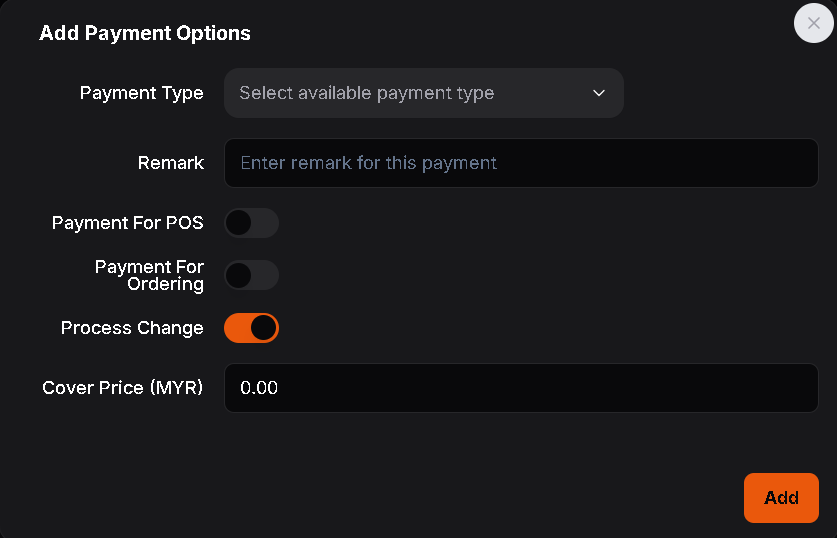Click the orange Process Change switch knob
The width and height of the screenshot is (837, 538).
(x=263, y=328)
